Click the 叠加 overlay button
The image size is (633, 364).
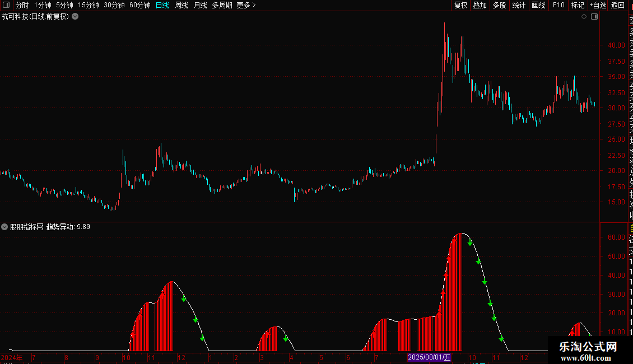pyautogui.click(x=480, y=5)
